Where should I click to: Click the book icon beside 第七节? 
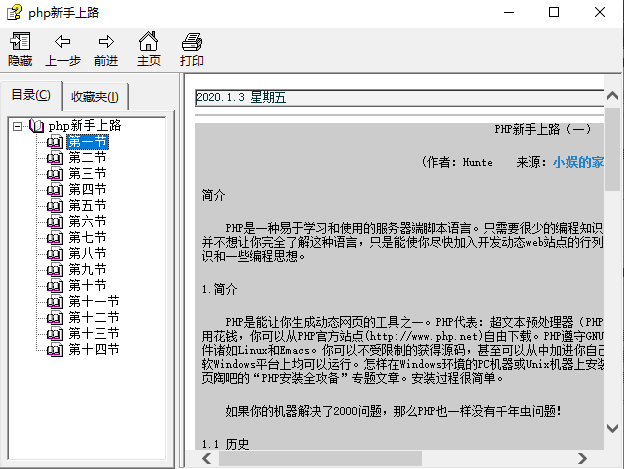(54, 238)
